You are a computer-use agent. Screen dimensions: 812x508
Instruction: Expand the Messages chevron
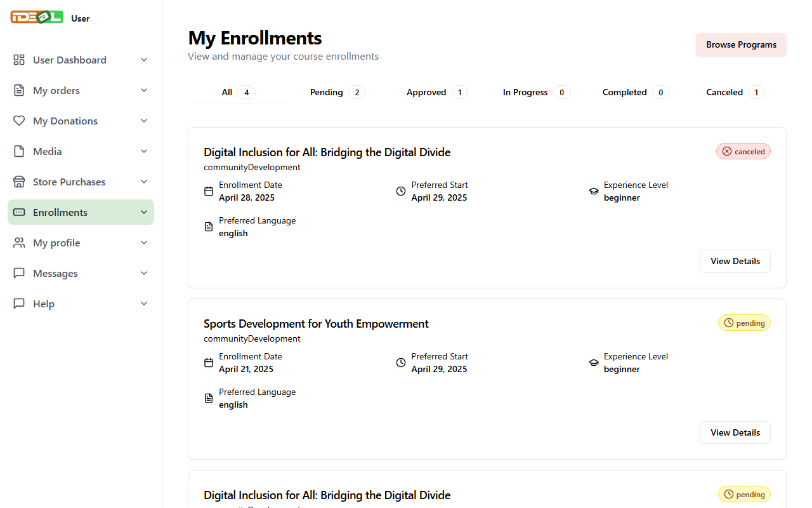point(144,273)
